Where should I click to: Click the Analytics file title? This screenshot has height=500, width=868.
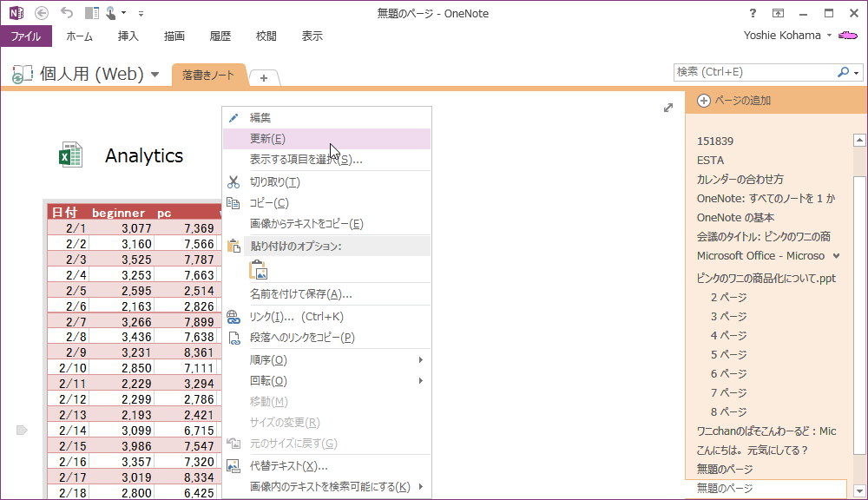pyautogui.click(x=144, y=155)
